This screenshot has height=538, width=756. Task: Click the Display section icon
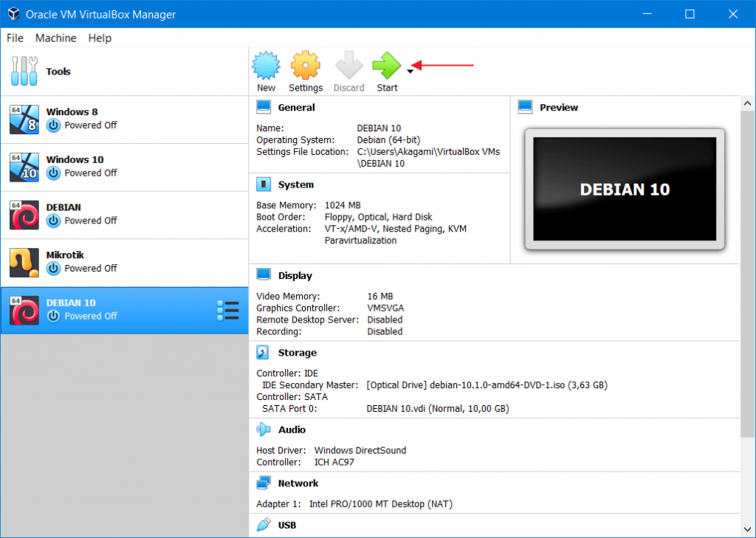263,275
